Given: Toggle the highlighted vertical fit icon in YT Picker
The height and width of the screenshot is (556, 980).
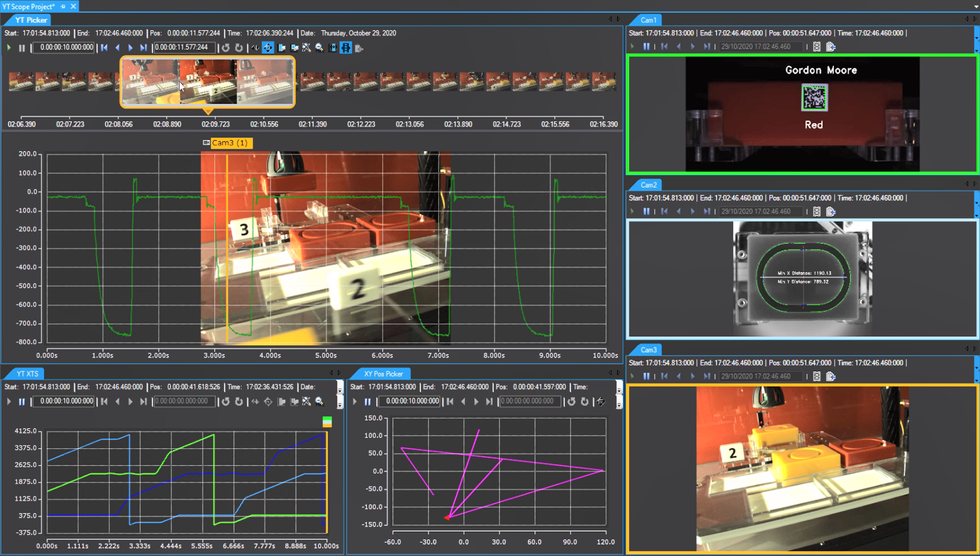Looking at the screenshot, I should point(346,47).
